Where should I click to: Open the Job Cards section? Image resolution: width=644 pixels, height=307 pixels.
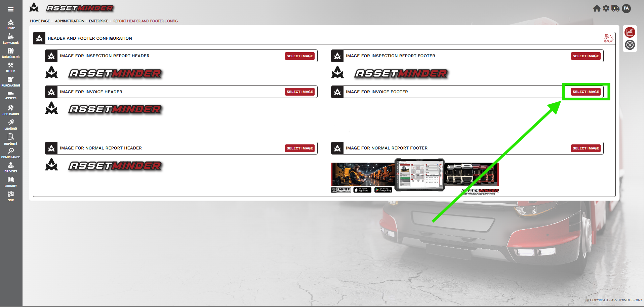11,110
